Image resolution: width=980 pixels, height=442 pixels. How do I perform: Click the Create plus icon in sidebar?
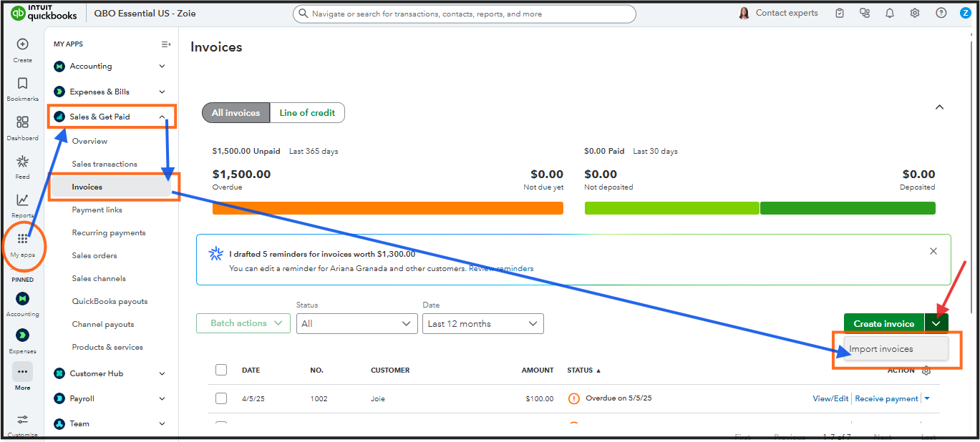pyautogui.click(x=22, y=44)
